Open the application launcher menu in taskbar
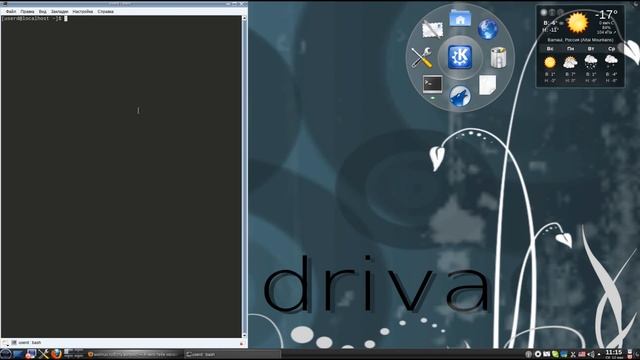Screen dimensions: 640x360 (x=6, y=354)
